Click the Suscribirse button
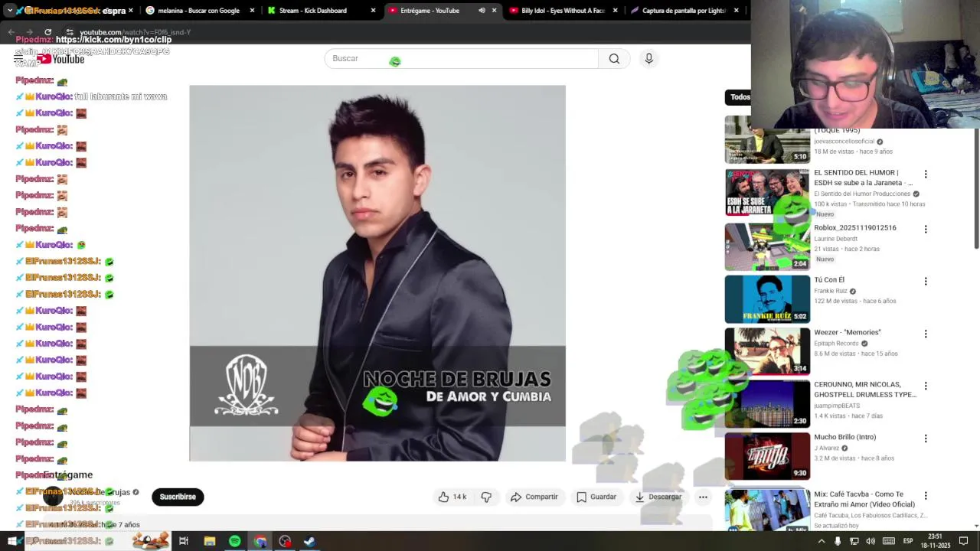Image resolution: width=980 pixels, height=551 pixels. click(178, 497)
